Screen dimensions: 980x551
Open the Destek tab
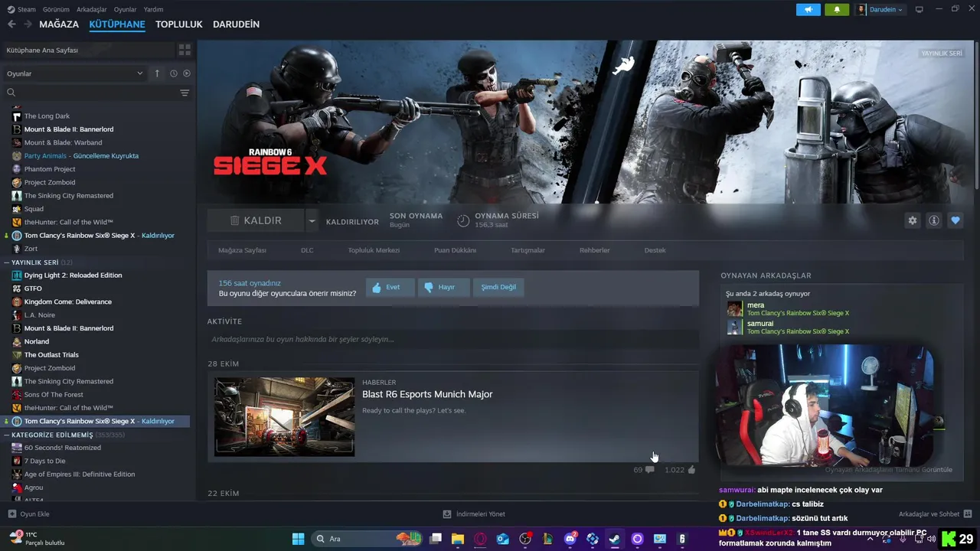point(655,250)
